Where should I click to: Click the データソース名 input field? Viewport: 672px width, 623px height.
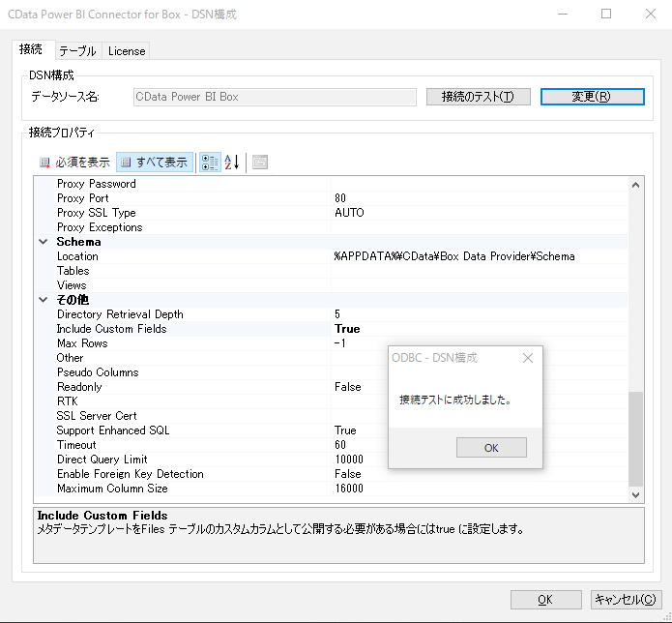(x=275, y=97)
